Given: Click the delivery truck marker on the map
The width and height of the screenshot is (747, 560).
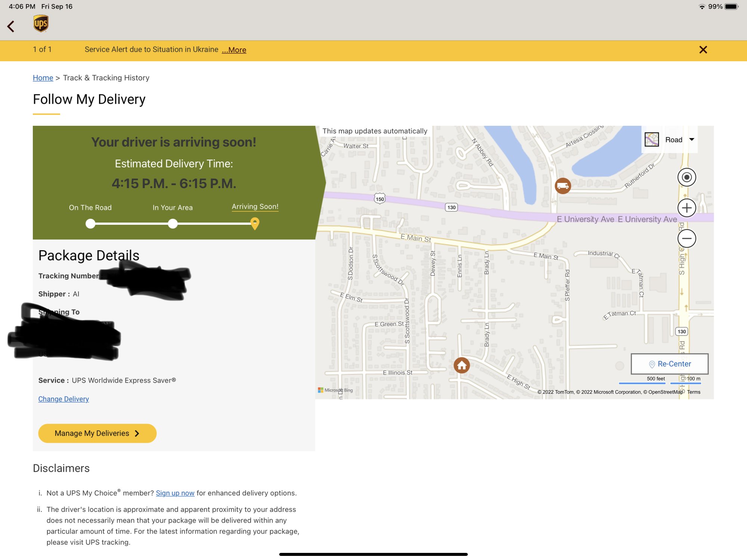Looking at the screenshot, I should (562, 186).
